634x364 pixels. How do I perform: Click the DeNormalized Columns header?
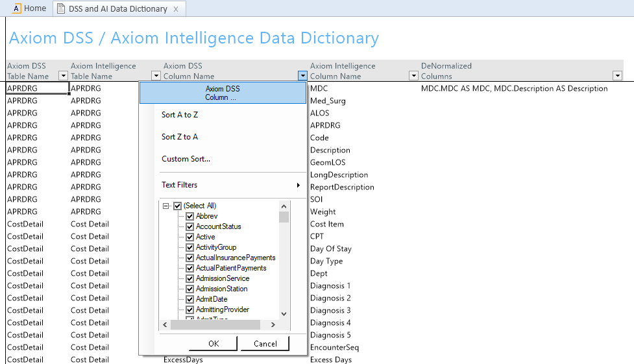(446, 71)
